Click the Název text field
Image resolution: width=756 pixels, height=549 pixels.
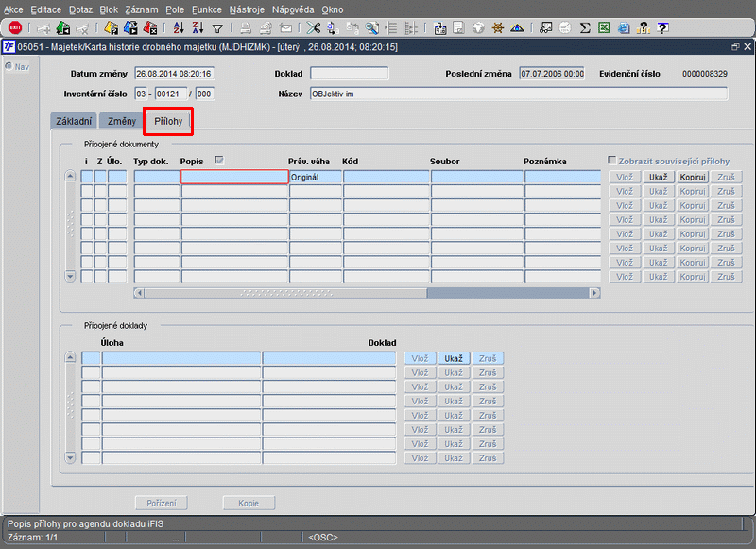tap(517, 94)
